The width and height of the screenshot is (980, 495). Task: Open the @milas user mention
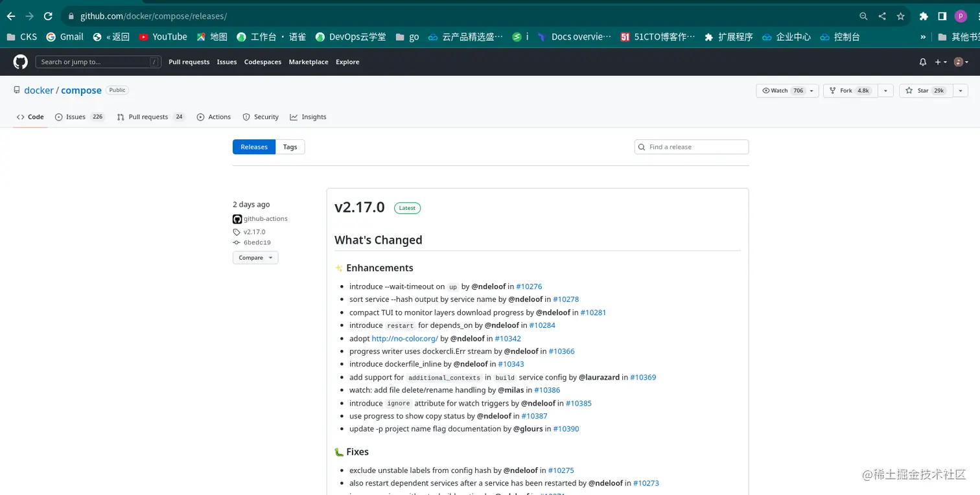(511, 390)
